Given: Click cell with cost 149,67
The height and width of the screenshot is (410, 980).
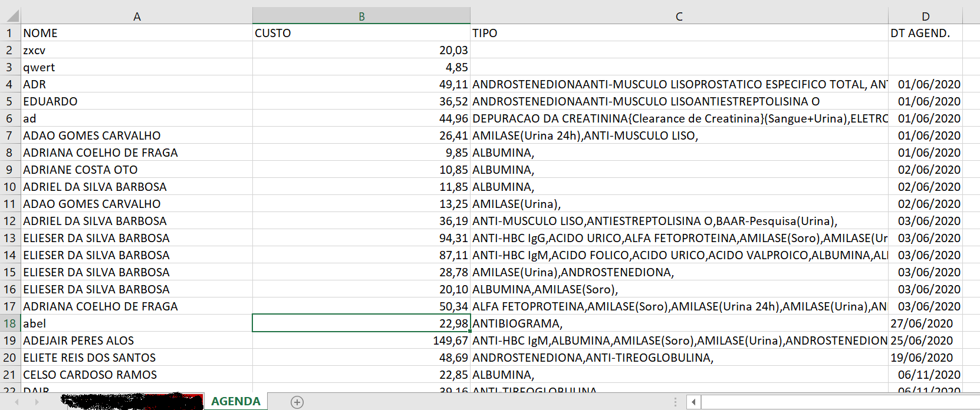Looking at the screenshot, I should tap(361, 340).
